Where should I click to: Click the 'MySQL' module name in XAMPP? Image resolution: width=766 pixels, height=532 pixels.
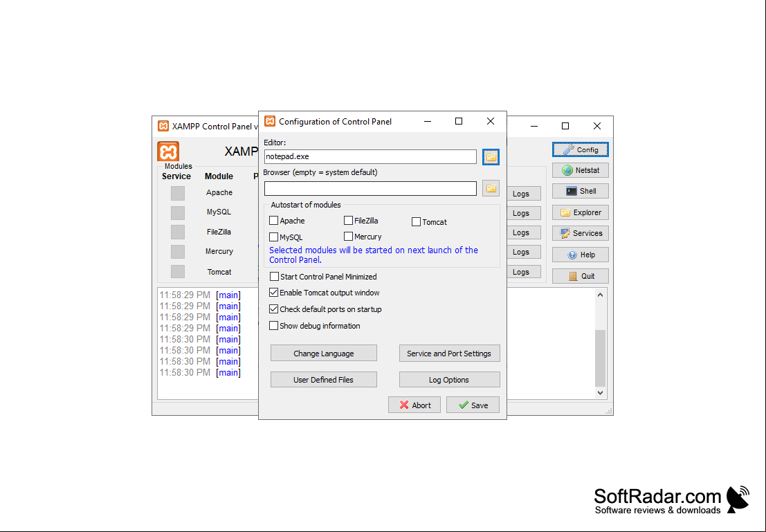[x=219, y=212]
